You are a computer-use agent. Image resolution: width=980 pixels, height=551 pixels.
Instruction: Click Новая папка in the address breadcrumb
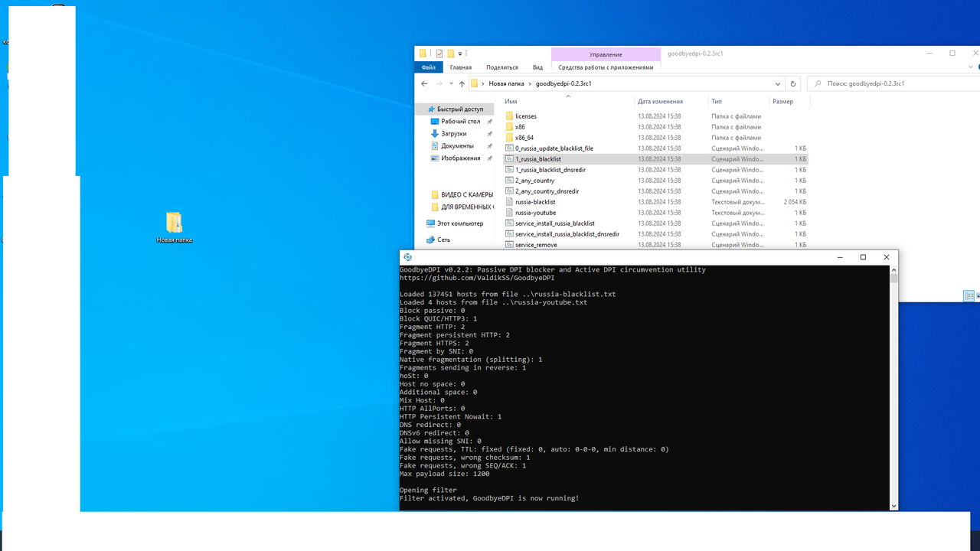click(506, 83)
